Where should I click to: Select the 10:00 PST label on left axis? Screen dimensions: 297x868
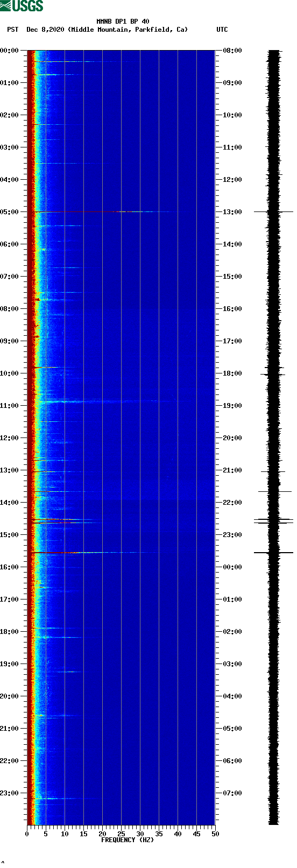(x=9, y=373)
